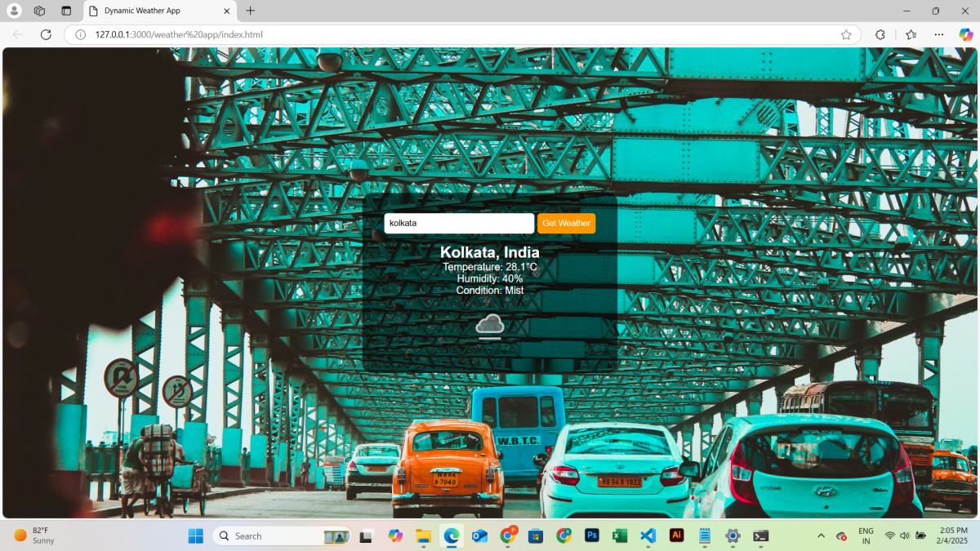This screenshot has height=551, width=980.
Task: Click the city search input containing kolkata
Action: tap(459, 224)
